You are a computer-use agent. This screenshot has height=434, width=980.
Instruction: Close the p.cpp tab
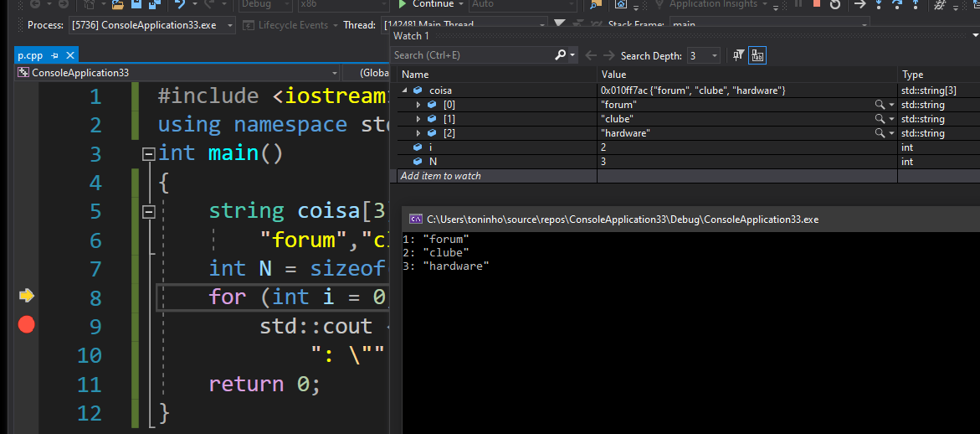point(69,55)
